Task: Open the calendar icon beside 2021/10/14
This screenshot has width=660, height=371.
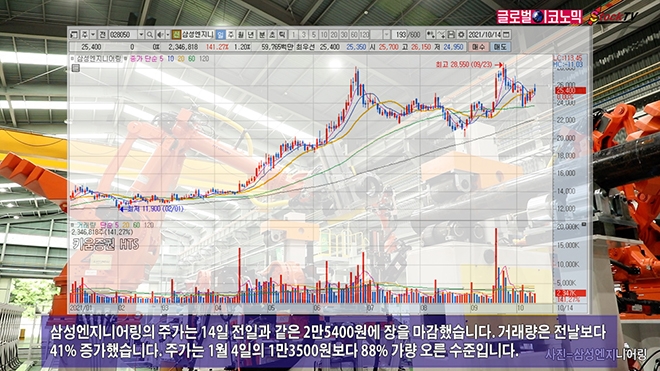Action: pos(506,35)
